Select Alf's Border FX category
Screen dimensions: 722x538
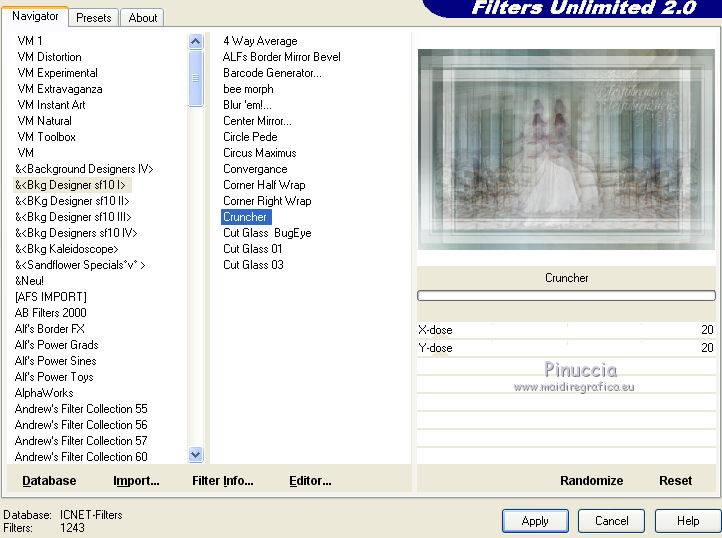(50, 329)
